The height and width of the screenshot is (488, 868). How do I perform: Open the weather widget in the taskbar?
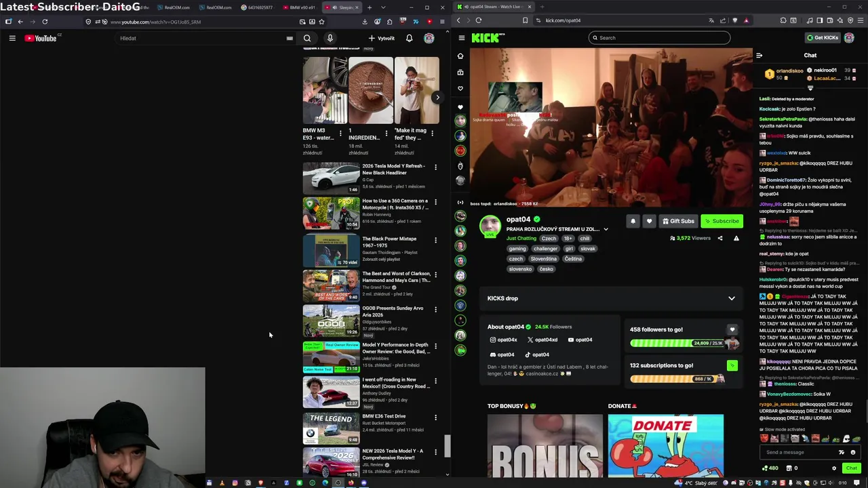(x=696, y=483)
